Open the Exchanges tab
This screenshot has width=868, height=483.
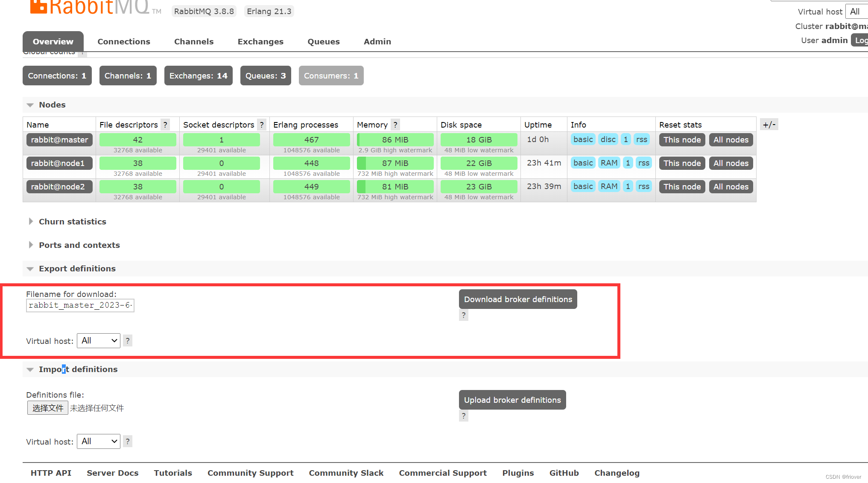point(260,41)
